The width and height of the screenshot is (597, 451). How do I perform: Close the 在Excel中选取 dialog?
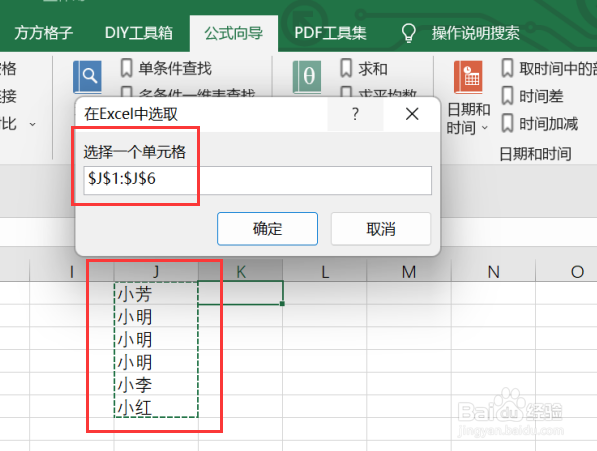412,114
